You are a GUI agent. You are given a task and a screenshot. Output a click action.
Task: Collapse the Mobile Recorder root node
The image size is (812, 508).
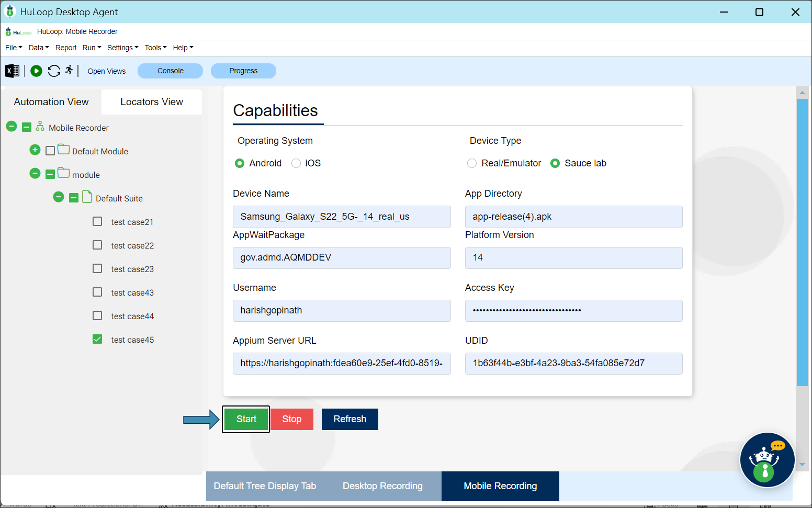tap(12, 126)
